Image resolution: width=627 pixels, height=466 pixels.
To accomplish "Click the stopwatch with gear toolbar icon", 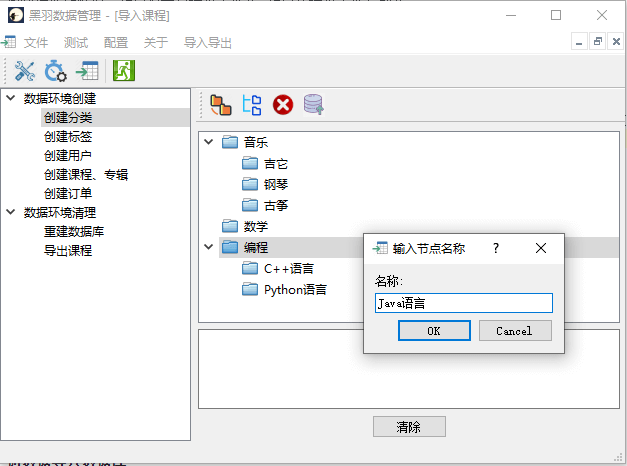I will coord(55,71).
